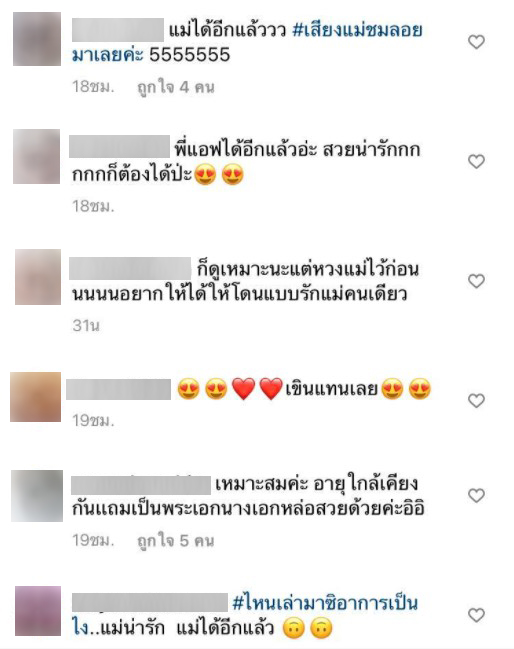This screenshot has height=649, width=514.
Task: Open hashtag #ไหนเล่ามาซิอาการเป็นไง
Action: 245,615
